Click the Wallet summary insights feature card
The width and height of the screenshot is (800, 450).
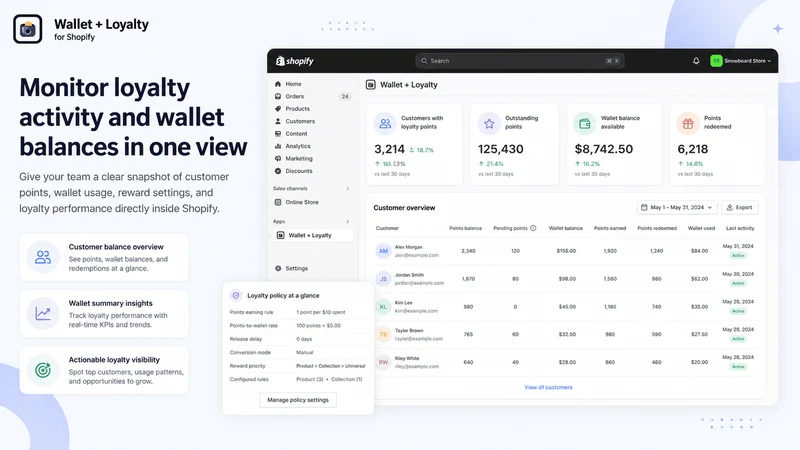pos(104,314)
